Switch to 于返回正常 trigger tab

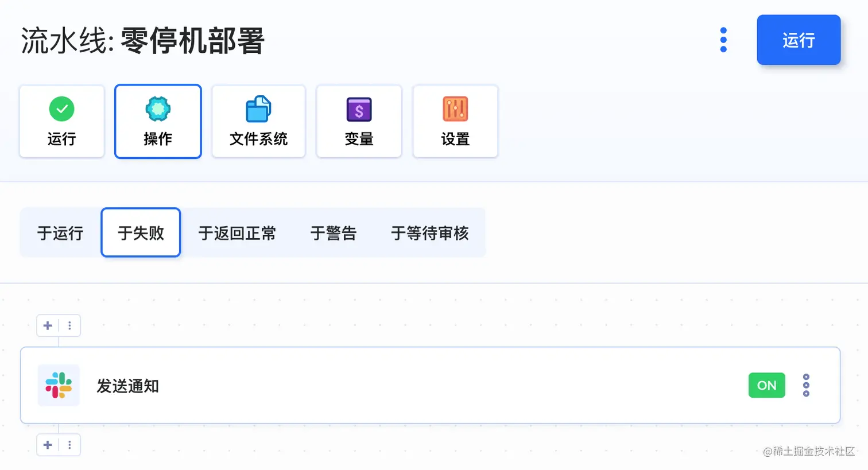pyautogui.click(x=237, y=232)
